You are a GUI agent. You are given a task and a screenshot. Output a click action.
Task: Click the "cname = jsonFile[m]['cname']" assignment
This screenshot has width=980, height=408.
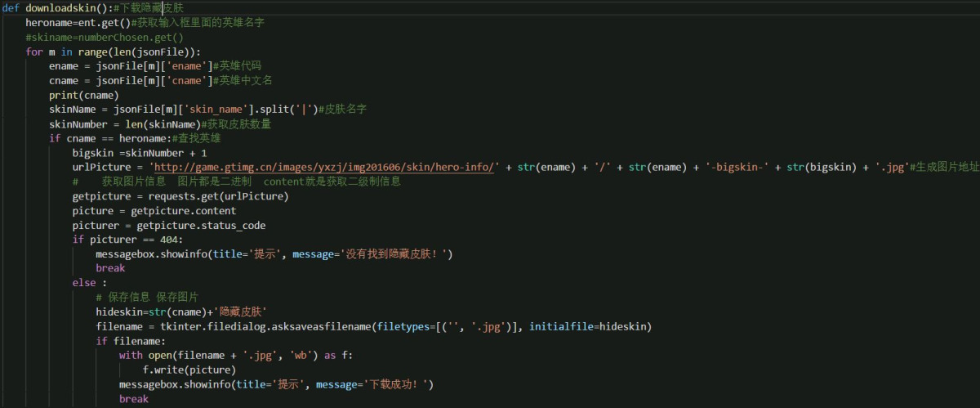(131, 81)
